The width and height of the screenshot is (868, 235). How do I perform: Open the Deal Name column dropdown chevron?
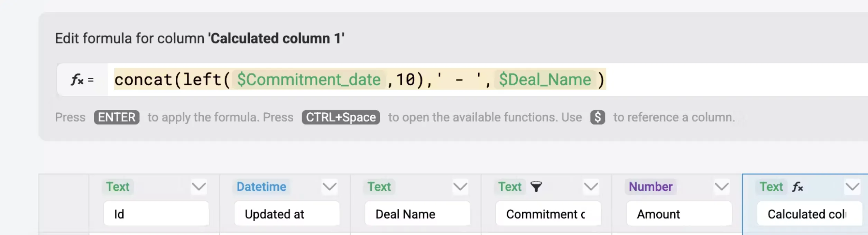coord(460,187)
